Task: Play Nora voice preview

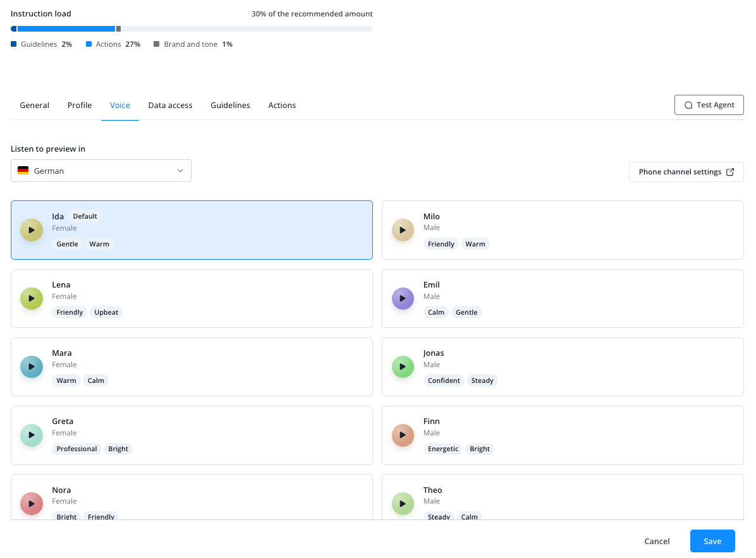Action: tap(32, 504)
